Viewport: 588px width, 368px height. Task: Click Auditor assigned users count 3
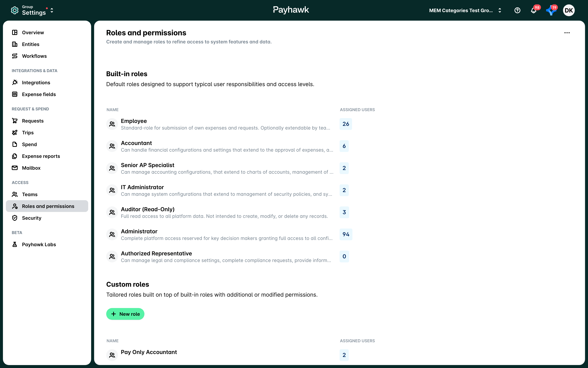(344, 212)
